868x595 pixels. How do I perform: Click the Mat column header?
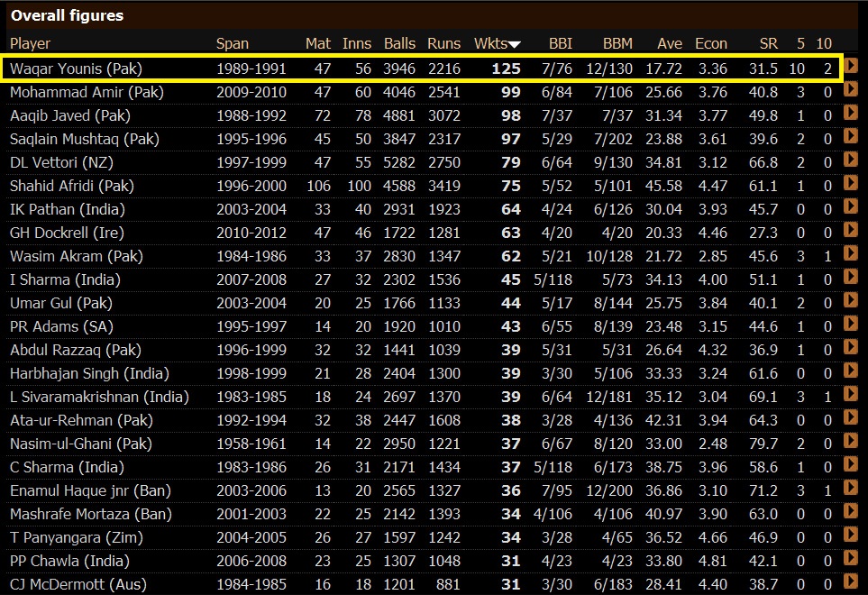(318, 44)
